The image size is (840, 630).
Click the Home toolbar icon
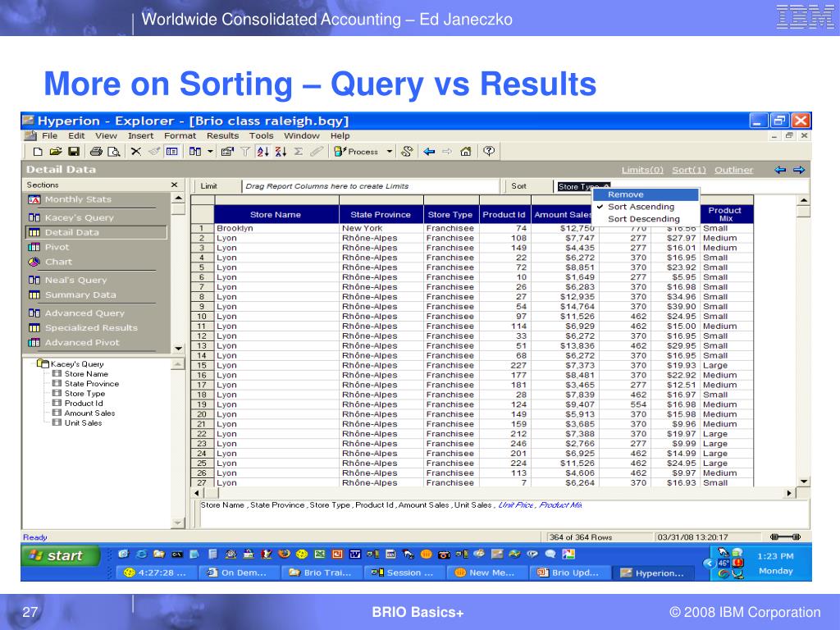pos(466,152)
